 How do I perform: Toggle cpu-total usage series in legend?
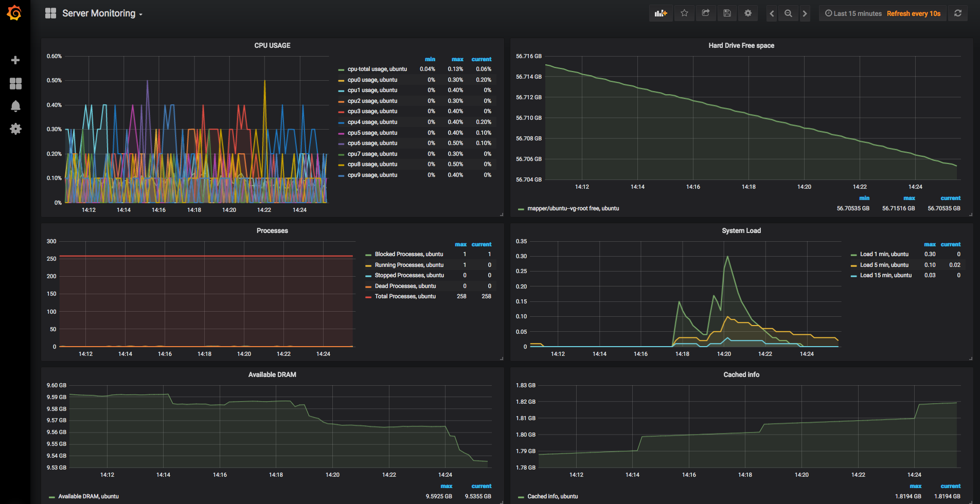(x=377, y=69)
